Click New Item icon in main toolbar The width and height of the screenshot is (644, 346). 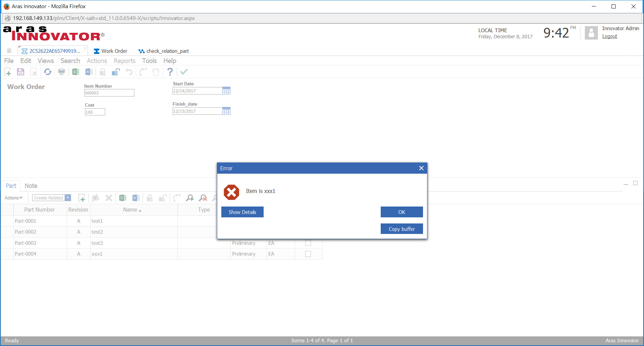click(x=8, y=72)
